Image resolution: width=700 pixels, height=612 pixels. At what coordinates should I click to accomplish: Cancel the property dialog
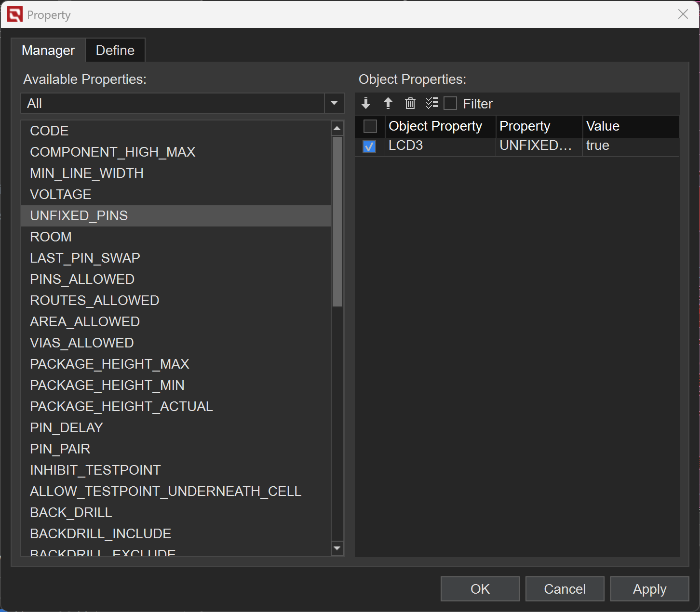(x=565, y=589)
